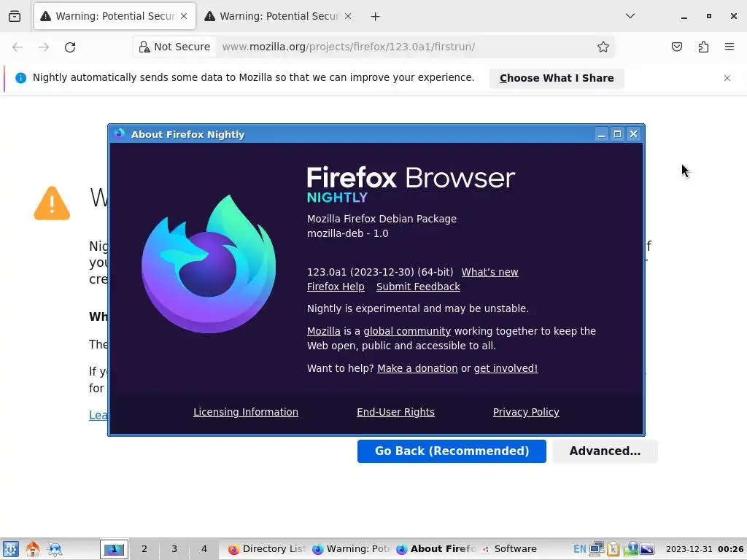Dismiss the data sharing notification bar
747x560 pixels.
click(x=727, y=78)
